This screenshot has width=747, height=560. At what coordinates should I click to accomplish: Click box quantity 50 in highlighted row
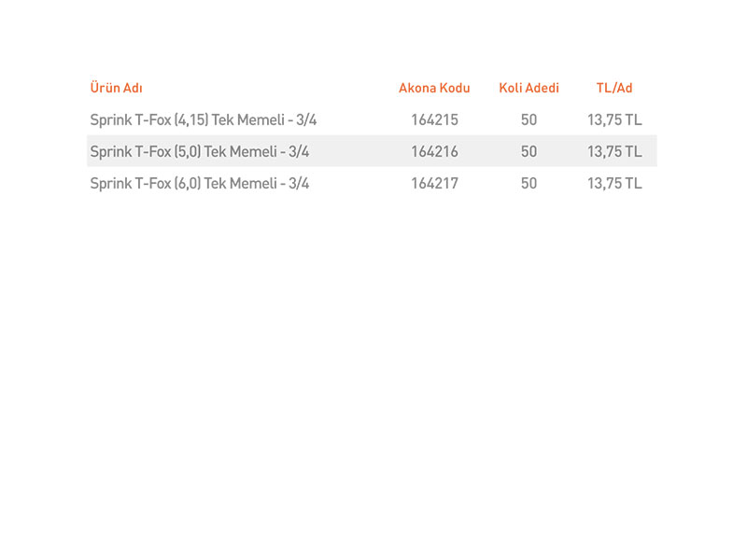tap(529, 151)
